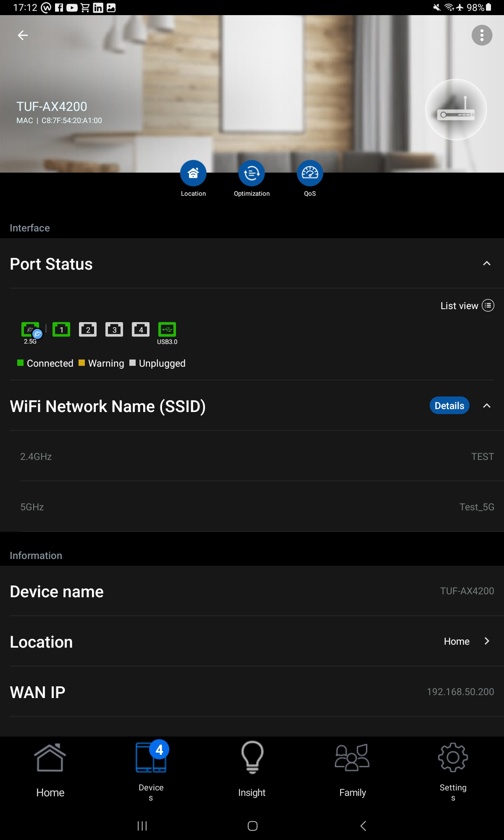The width and height of the screenshot is (504, 840).
Task: Switch to the Insight tab
Action: [252, 771]
